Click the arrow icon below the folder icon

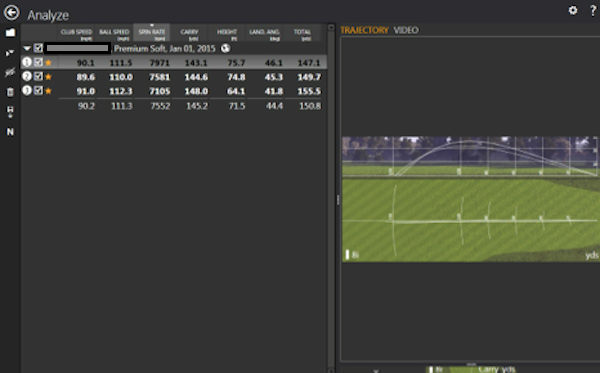point(10,52)
